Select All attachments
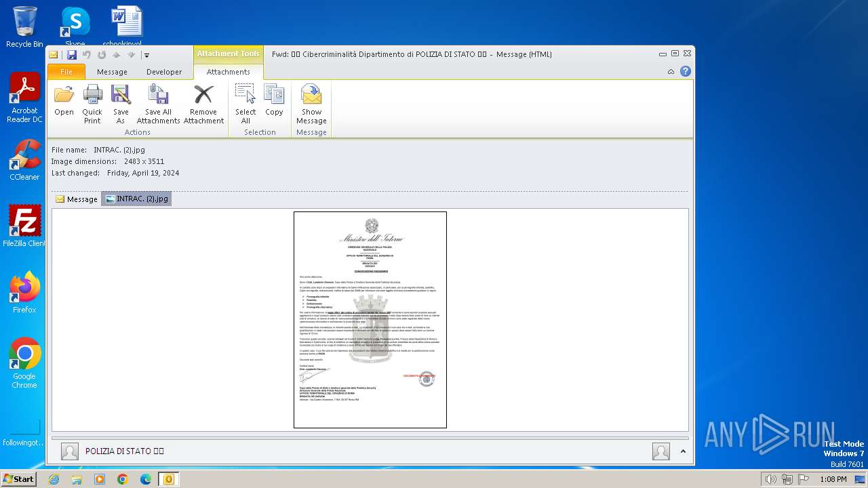Viewport: 868px width, 488px height. pyautogui.click(x=245, y=104)
